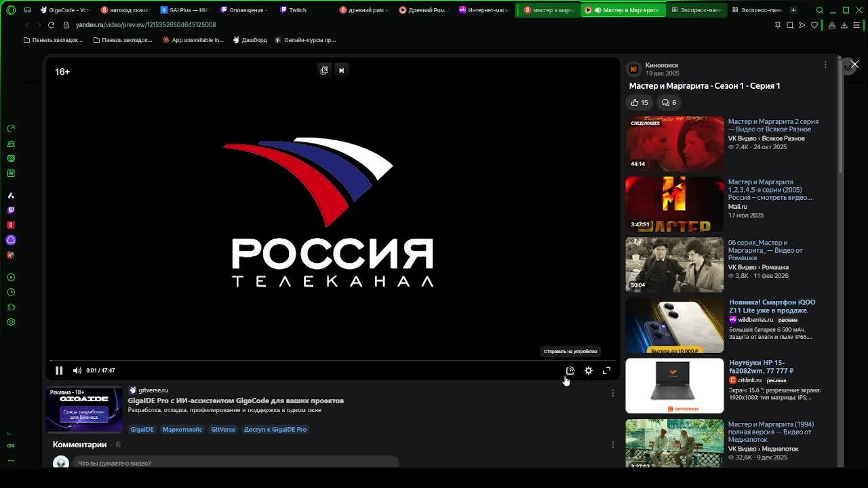
Task: Open Мастер и Маргарита (1994) полная версия video
Action: [770, 432]
